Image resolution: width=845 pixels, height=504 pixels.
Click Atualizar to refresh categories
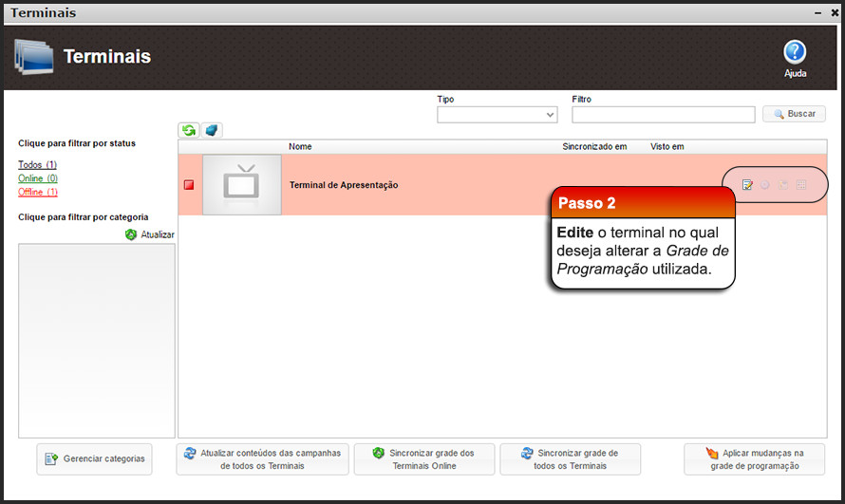coord(150,234)
